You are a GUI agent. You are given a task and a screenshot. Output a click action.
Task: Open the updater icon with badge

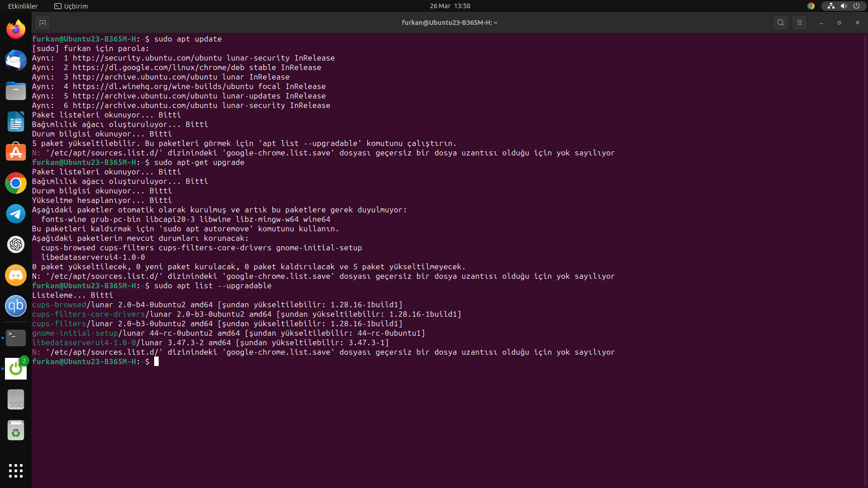click(16, 369)
